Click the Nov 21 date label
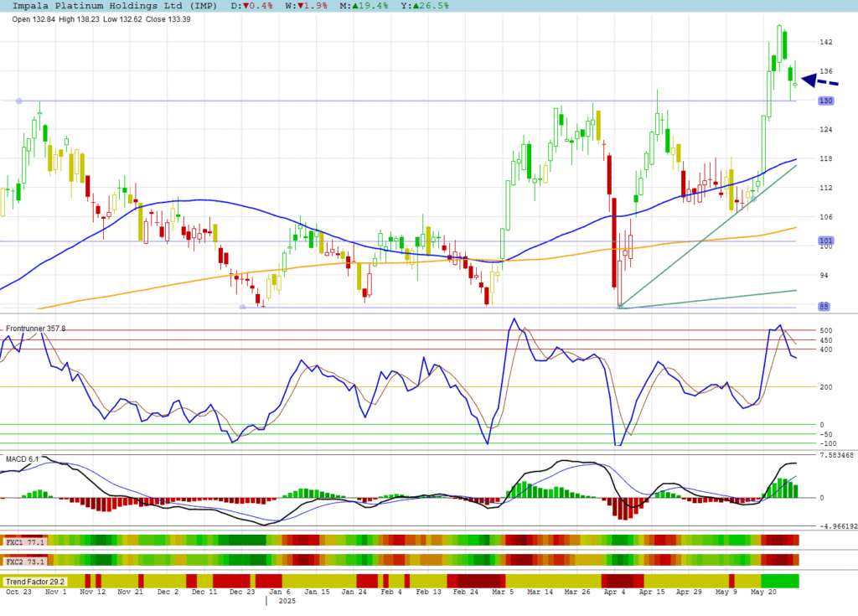Viewport: 858px width, 616px height. pyautogui.click(x=130, y=592)
